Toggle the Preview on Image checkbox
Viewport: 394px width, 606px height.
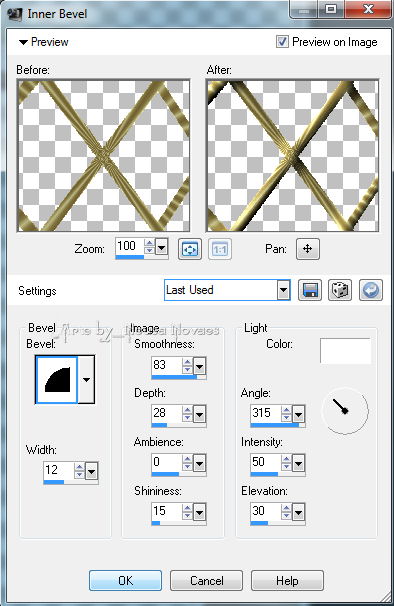click(x=282, y=41)
